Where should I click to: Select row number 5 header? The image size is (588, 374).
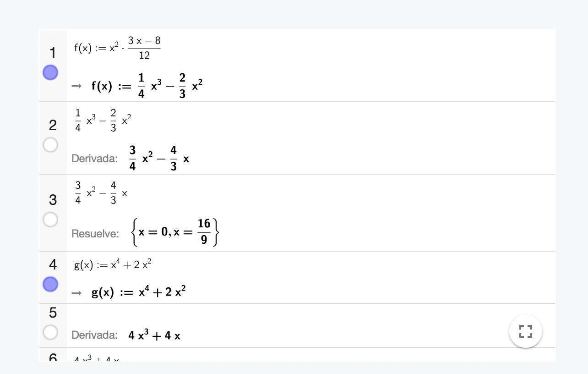tap(53, 313)
